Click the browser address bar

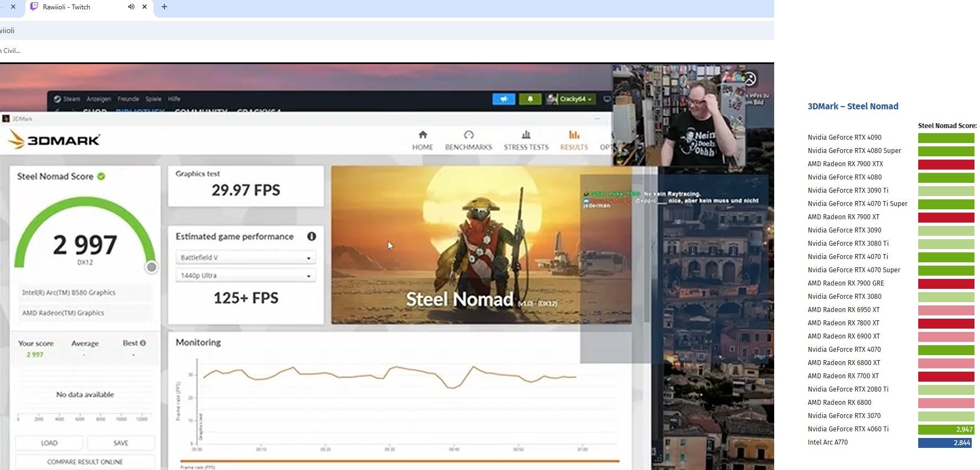386,30
